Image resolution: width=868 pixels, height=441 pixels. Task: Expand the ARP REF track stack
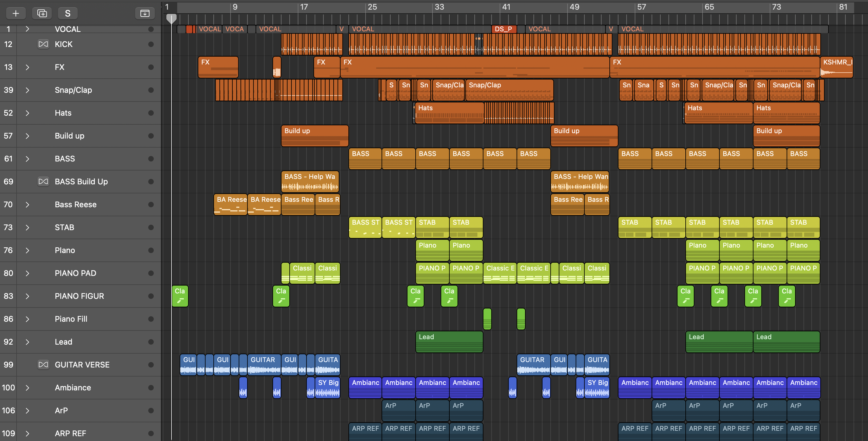pyautogui.click(x=27, y=433)
